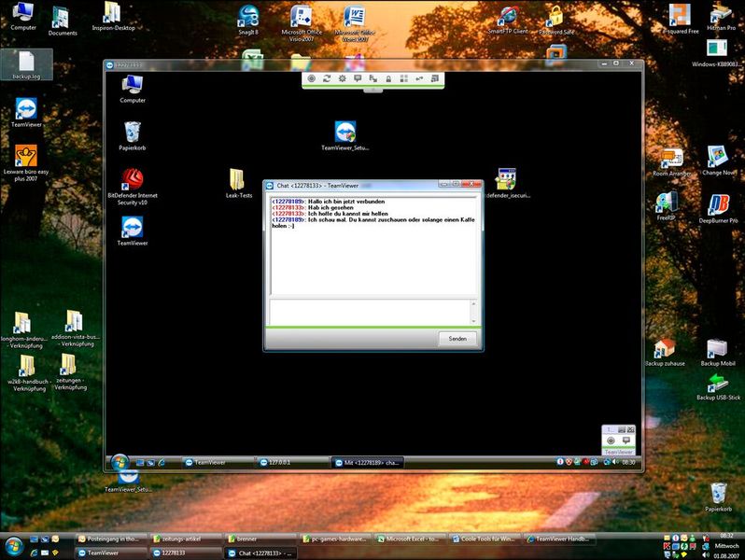Launch Microsoft Office Word 2007 shortcut

tap(355, 22)
